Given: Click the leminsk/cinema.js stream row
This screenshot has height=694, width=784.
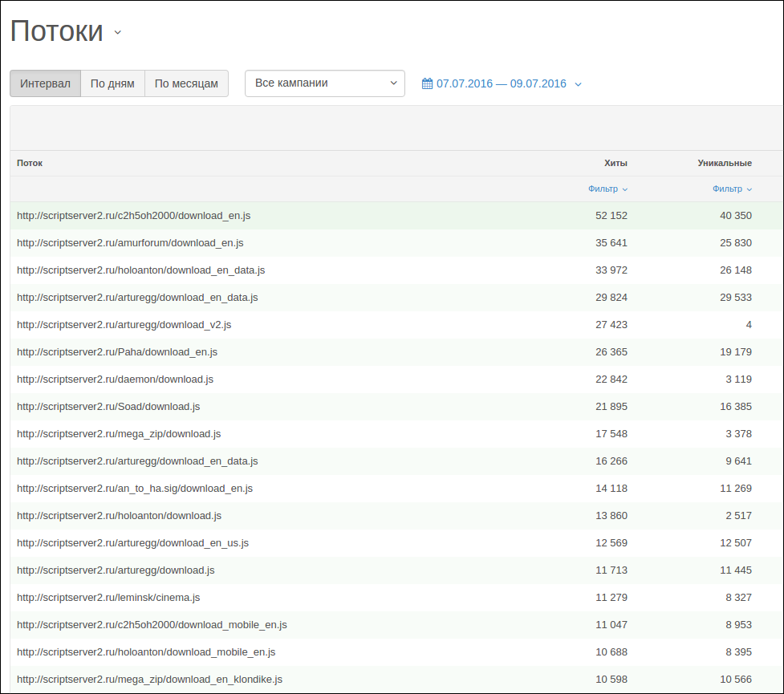Looking at the screenshot, I should pyautogui.click(x=396, y=598).
